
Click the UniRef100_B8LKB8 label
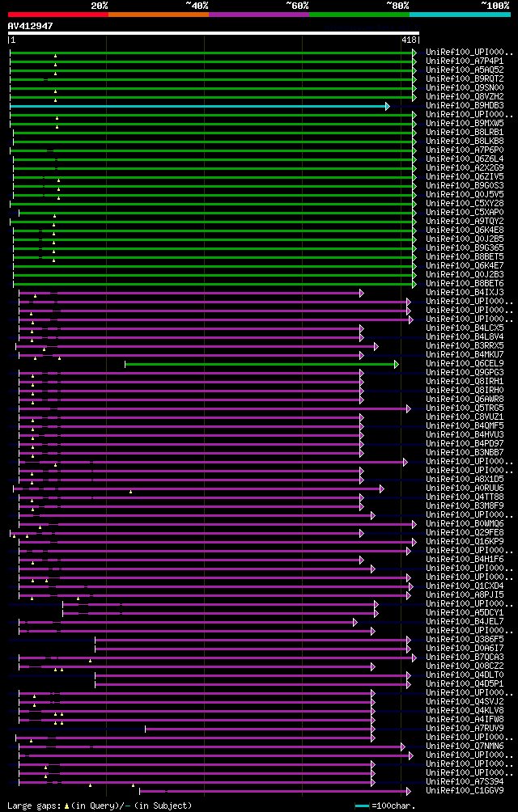coord(465,142)
